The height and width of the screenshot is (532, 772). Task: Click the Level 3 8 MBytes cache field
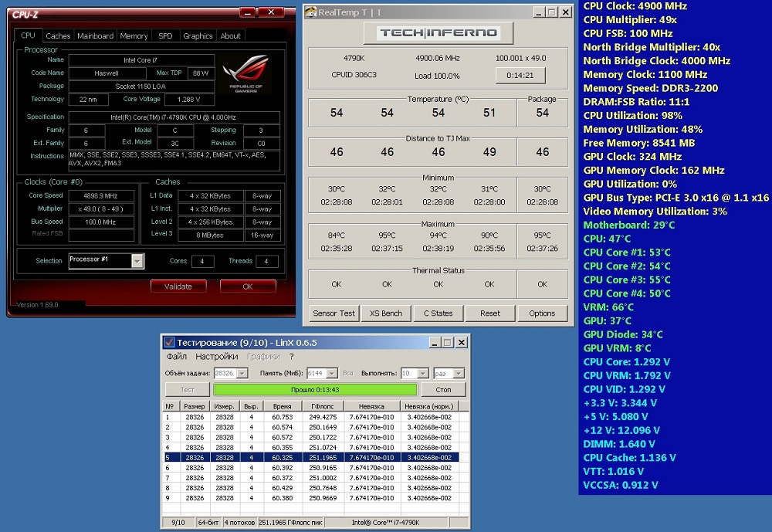(x=210, y=236)
